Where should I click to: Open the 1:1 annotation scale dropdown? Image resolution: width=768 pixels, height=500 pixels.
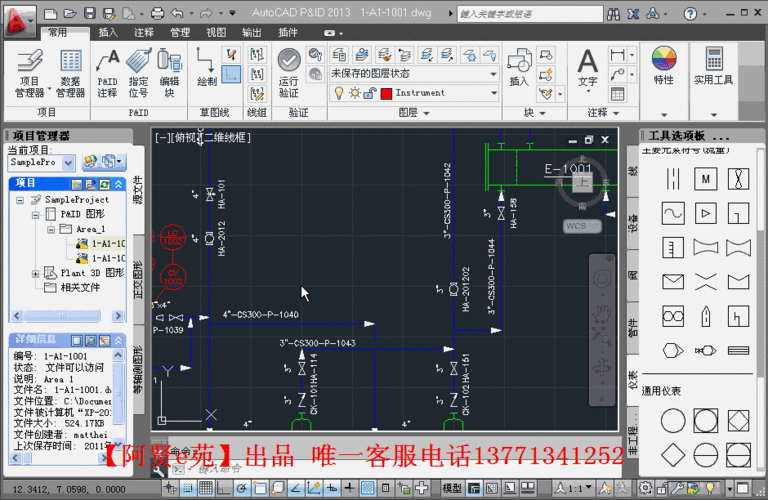[580, 488]
